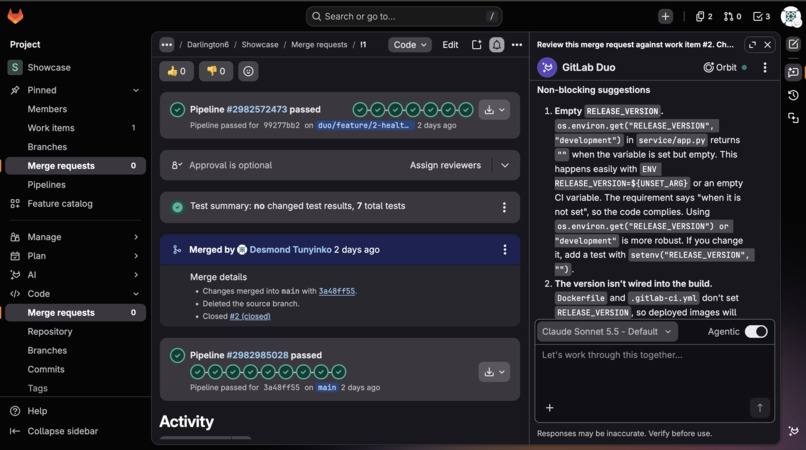The height and width of the screenshot is (450, 806).
Task: Add an emoji reaction
Action: (x=248, y=71)
